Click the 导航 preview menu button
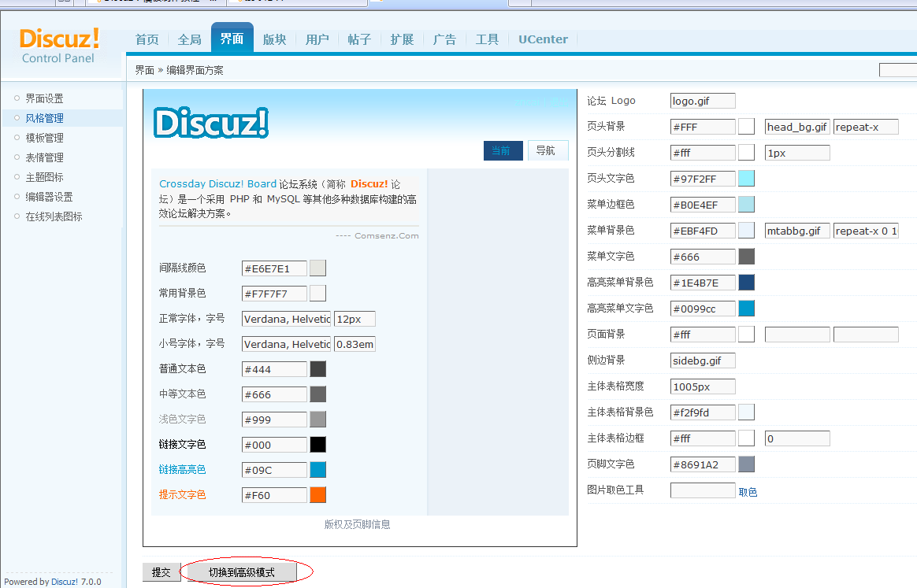 pyautogui.click(x=548, y=150)
